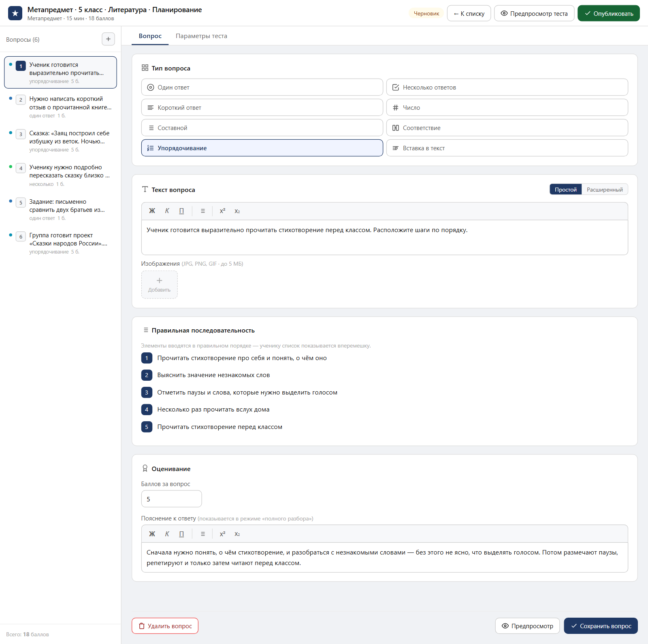648x644 pixels.
Task: Click the bottom Предпросмотр button
Action: click(527, 626)
